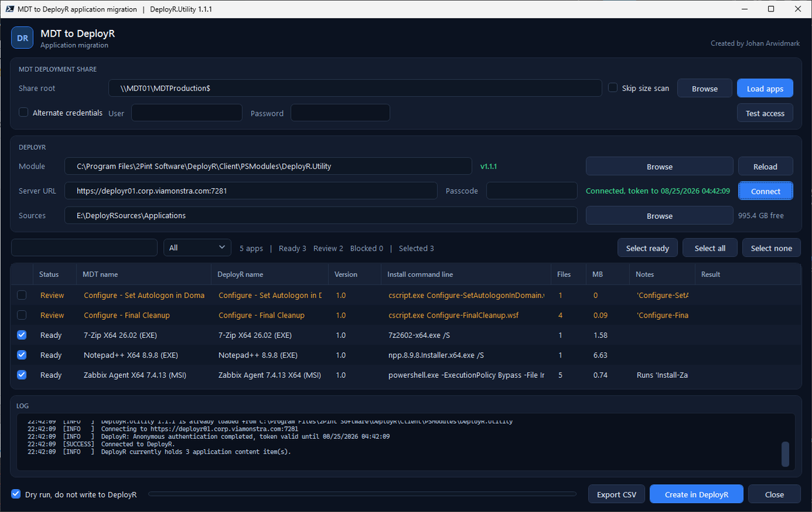Viewport: 812px width, 512px height.
Task: Click the progress bar at bottom
Action: pos(362,494)
